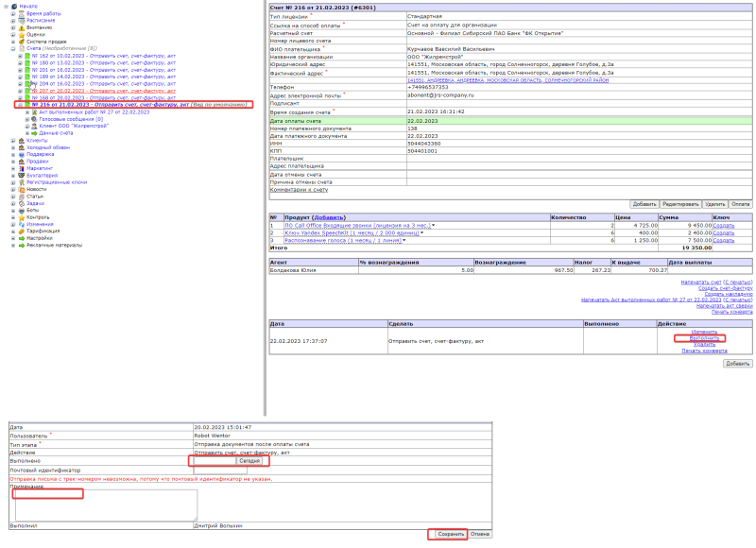Viewport: 756px width, 548px height.
Task: Open product dropdown for ПО Call Office line
Action: (434, 225)
